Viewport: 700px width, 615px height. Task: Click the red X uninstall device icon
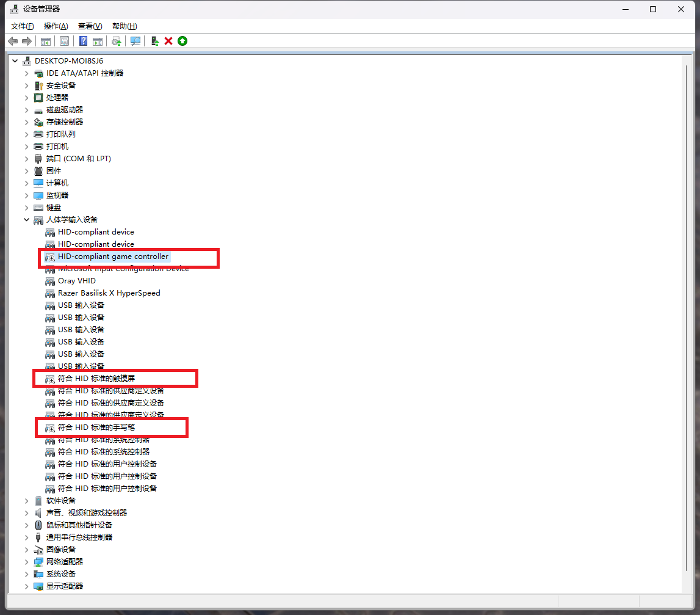point(168,41)
